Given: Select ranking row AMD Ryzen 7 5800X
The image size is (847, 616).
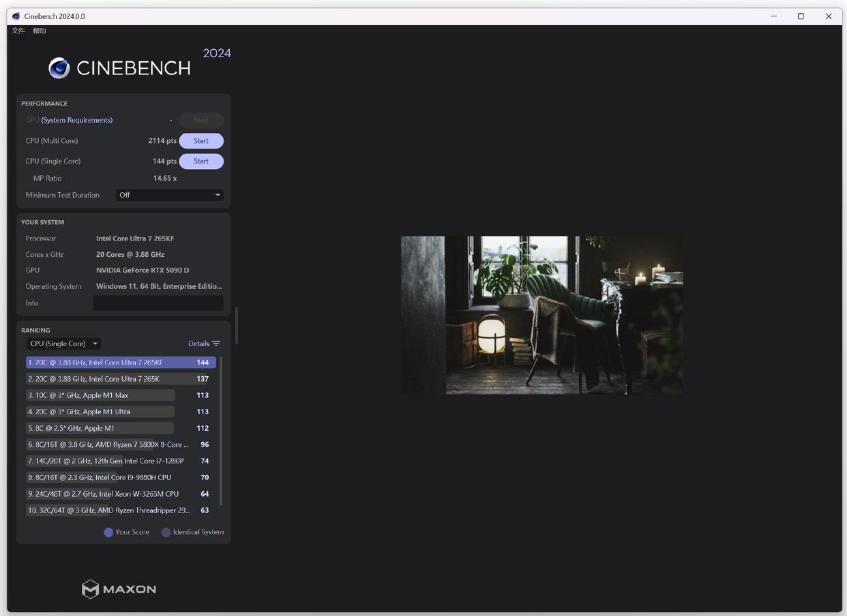Looking at the screenshot, I should point(121,444).
